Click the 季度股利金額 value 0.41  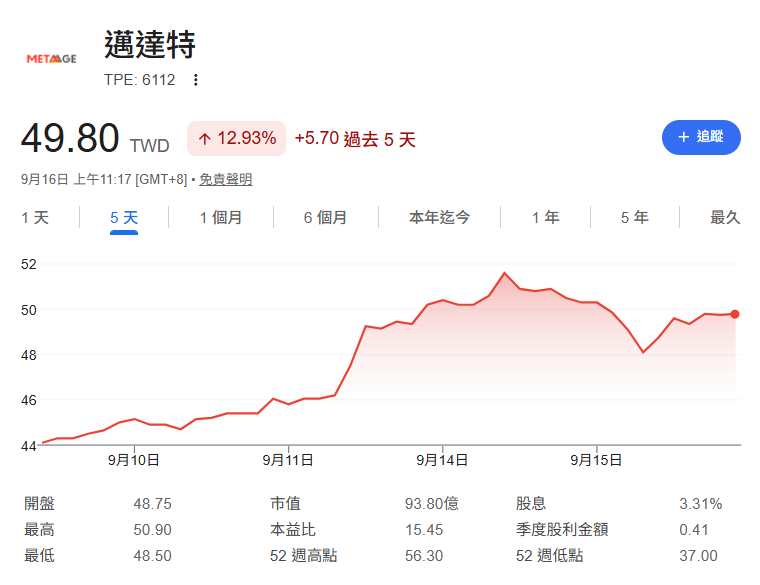pyautogui.click(x=694, y=530)
